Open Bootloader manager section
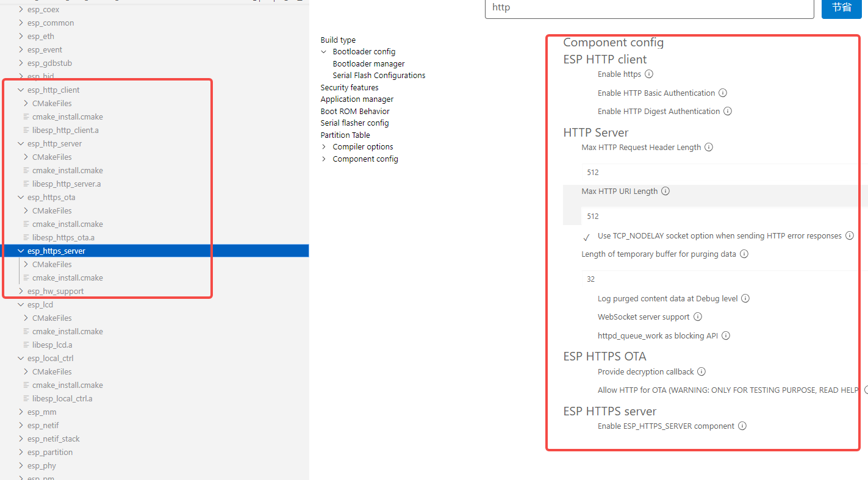 (x=368, y=63)
